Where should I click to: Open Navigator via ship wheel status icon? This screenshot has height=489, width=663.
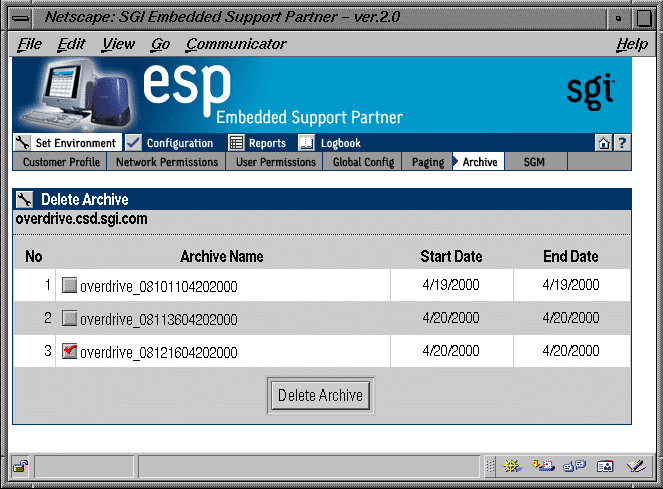tap(512, 466)
